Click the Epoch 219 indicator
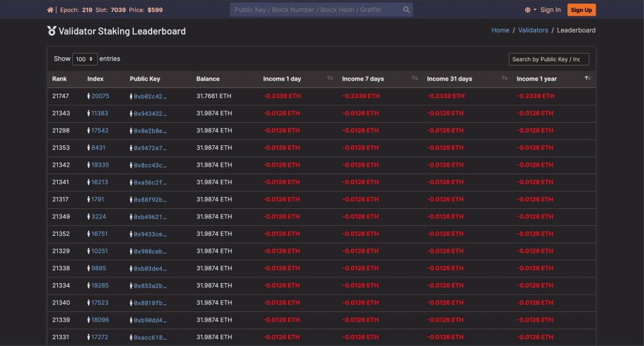644x346 pixels. point(76,10)
